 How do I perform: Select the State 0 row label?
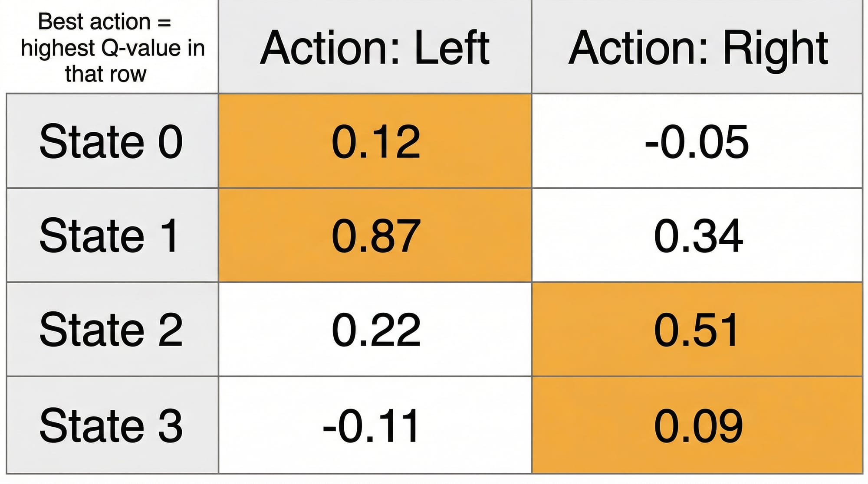(x=111, y=141)
